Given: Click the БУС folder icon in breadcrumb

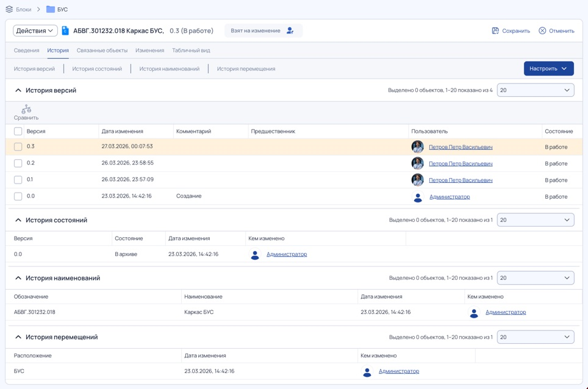Looking at the screenshot, I should point(51,9).
